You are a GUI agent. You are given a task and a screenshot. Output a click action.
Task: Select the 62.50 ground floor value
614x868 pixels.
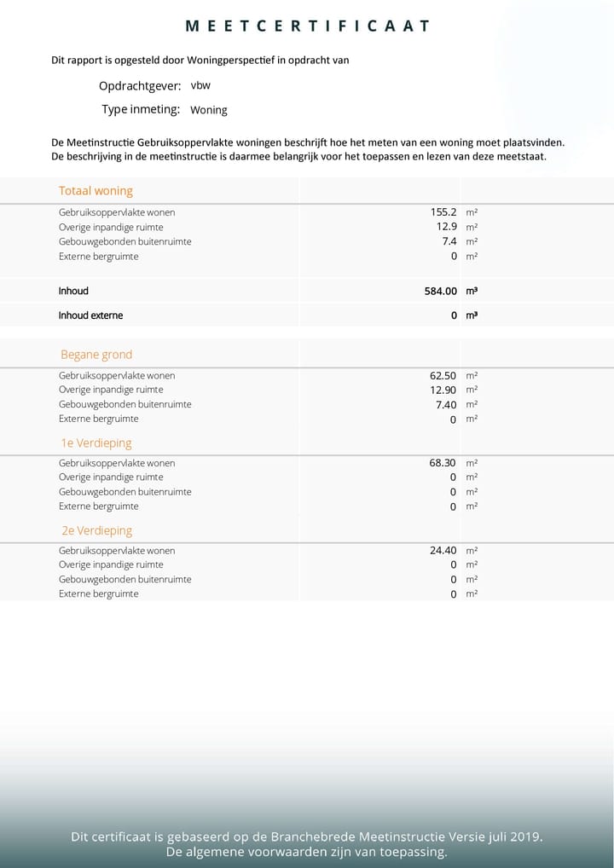pyautogui.click(x=443, y=376)
